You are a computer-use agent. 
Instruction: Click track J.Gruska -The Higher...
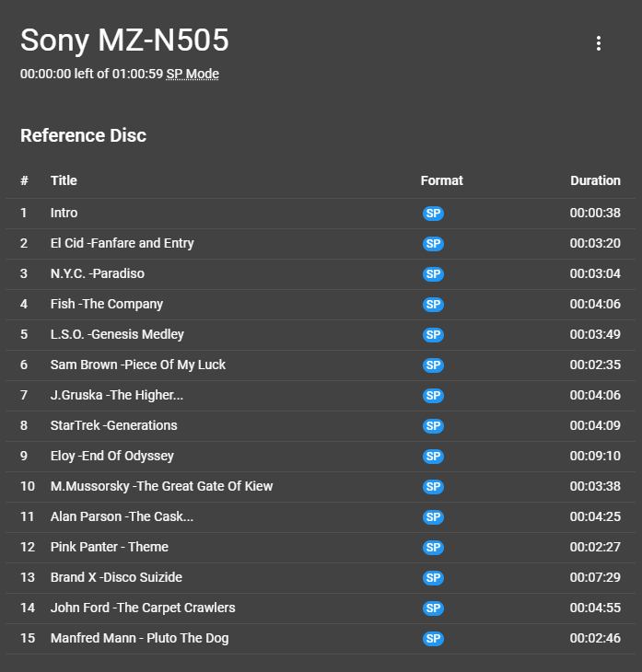click(x=117, y=395)
